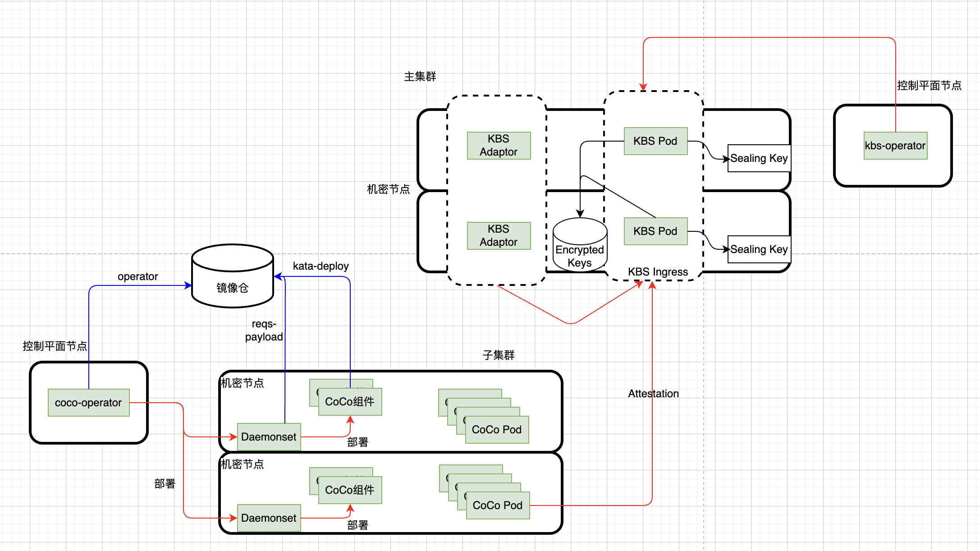
Task: Click the kata-deploy connector label
Action: (x=321, y=266)
